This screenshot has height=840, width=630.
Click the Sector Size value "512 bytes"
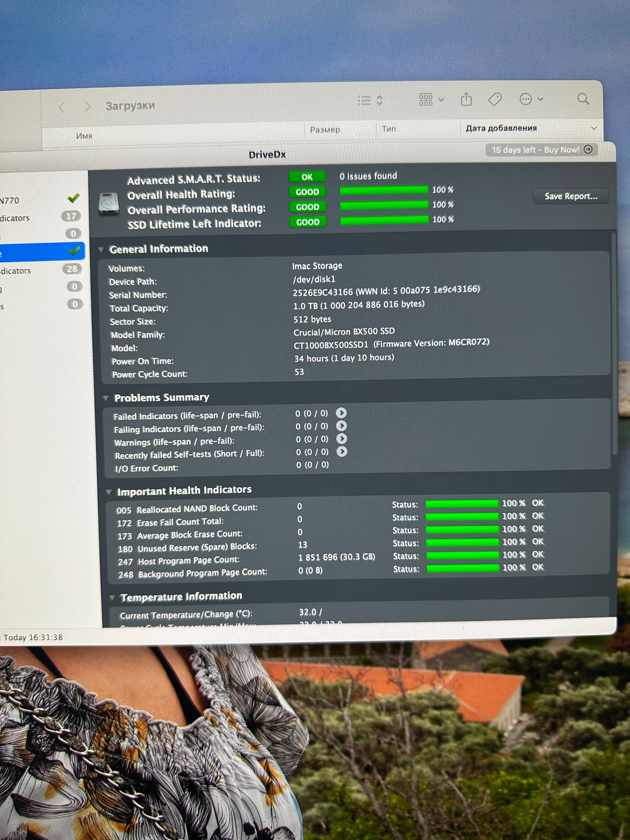312,319
